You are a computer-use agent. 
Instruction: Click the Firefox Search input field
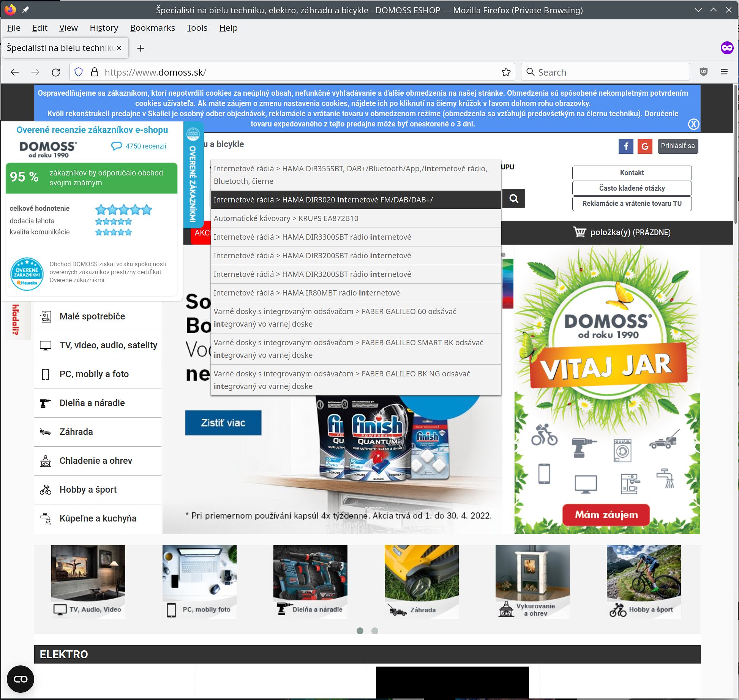pyautogui.click(x=605, y=72)
